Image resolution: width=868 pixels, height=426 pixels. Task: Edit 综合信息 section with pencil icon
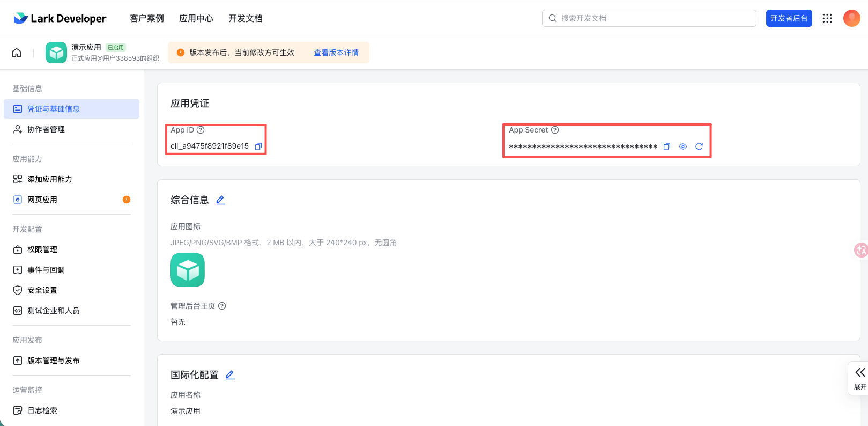pyautogui.click(x=220, y=200)
